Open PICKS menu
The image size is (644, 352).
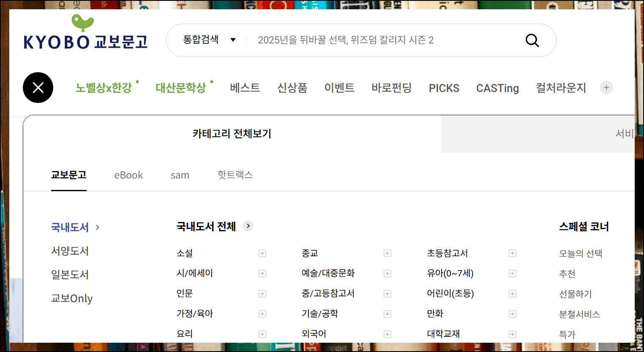coord(444,88)
